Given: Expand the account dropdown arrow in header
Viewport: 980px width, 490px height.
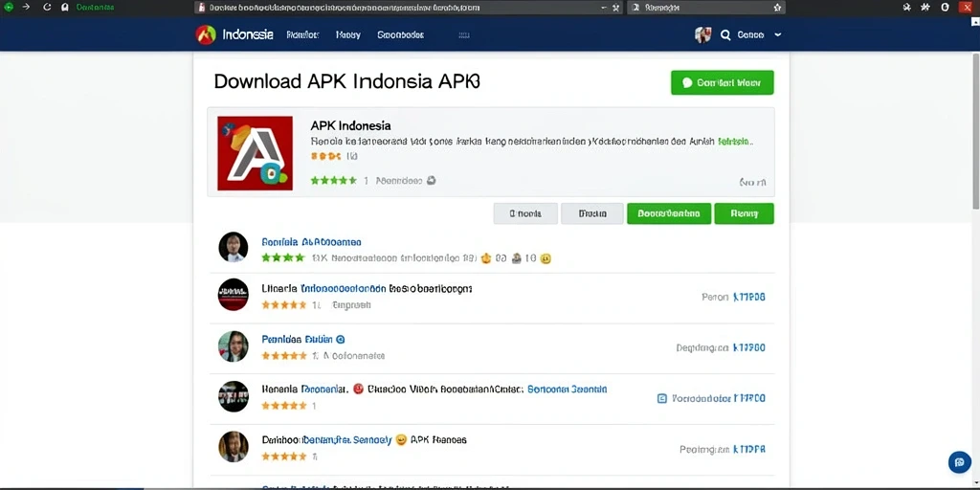Looking at the screenshot, I should pyautogui.click(x=777, y=35).
